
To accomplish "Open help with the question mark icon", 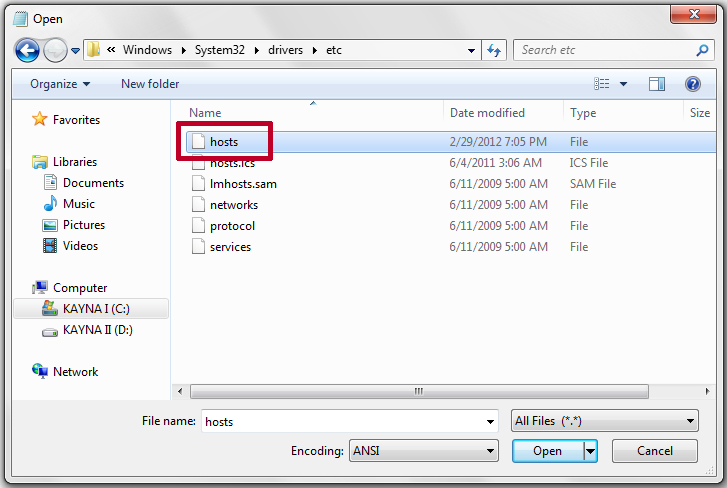I will pos(692,84).
